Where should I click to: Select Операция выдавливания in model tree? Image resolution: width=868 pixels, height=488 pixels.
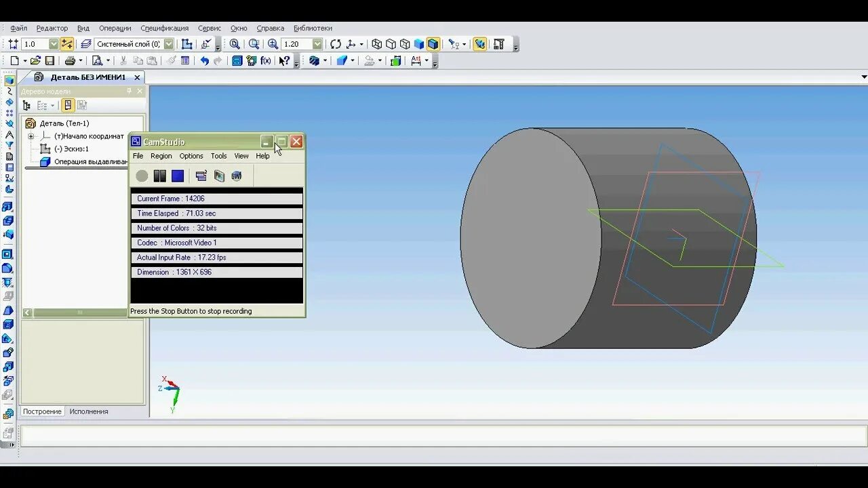[91, 161]
